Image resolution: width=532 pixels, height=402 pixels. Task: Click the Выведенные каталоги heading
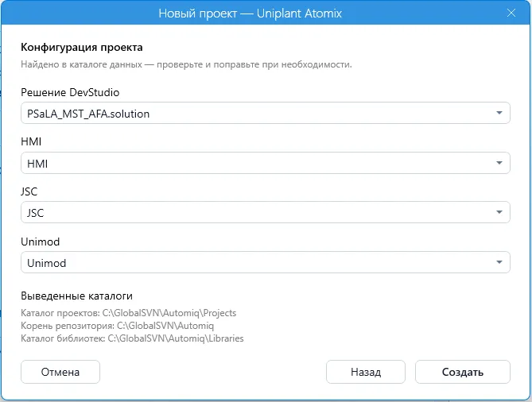point(76,296)
